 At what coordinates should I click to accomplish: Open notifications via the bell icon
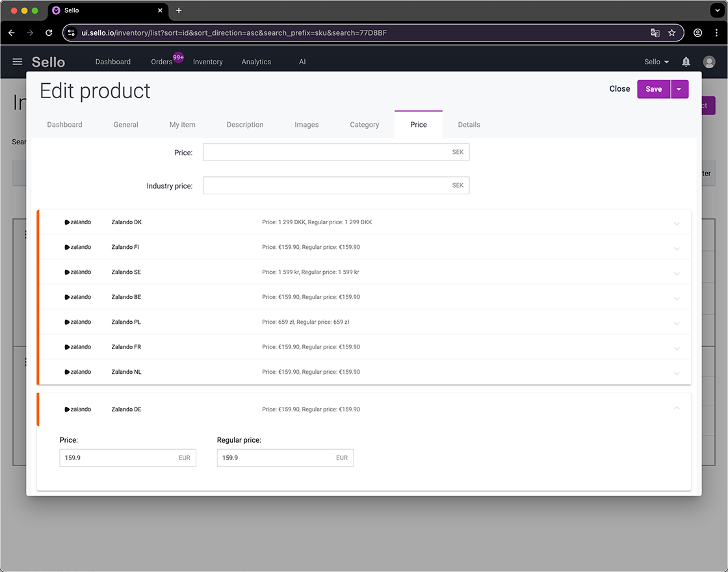click(x=685, y=62)
